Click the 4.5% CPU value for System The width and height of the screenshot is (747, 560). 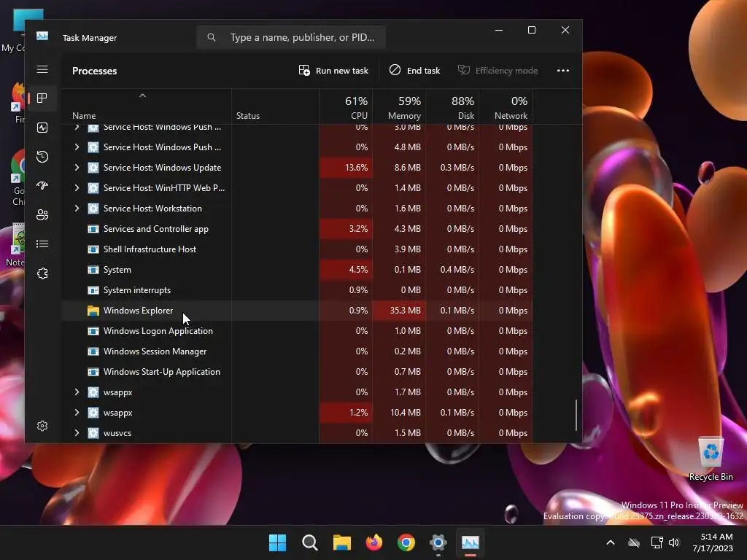coord(358,270)
